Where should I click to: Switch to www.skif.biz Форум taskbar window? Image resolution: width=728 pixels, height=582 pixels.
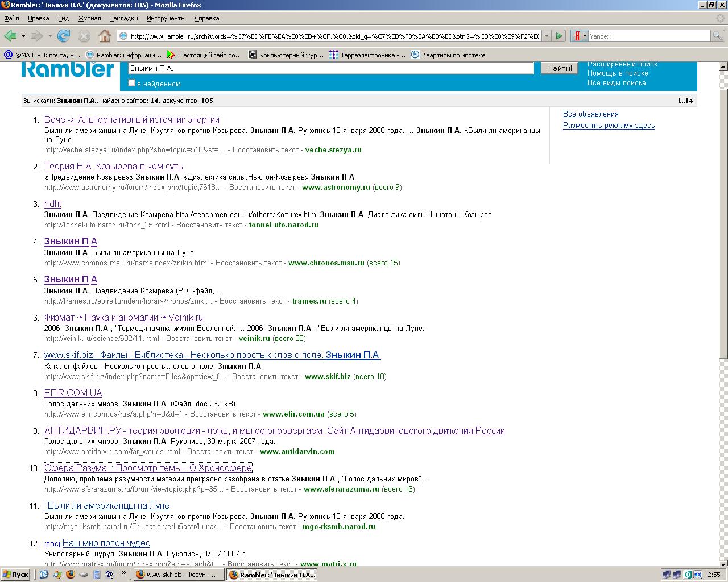[x=179, y=575]
